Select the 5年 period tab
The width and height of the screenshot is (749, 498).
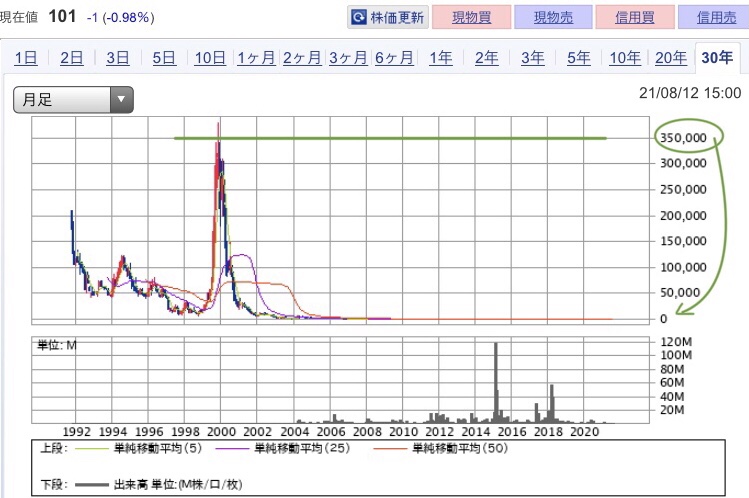579,58
